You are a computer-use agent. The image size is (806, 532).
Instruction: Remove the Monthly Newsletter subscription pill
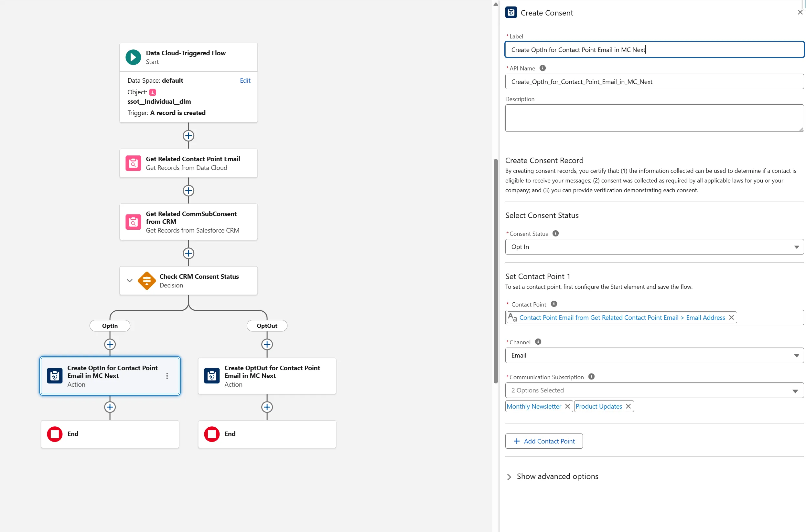(x=567, y=406)
